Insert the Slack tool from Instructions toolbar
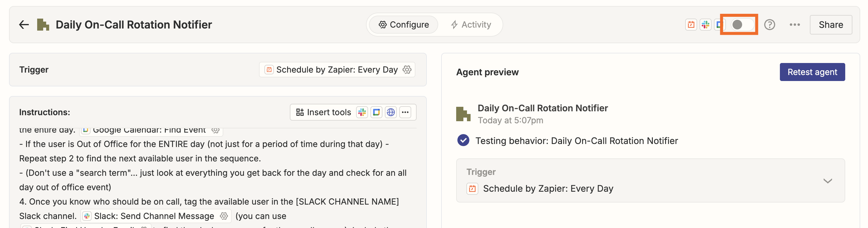Image resolution: width=868 pixels, height=228 pixels. 362,112
